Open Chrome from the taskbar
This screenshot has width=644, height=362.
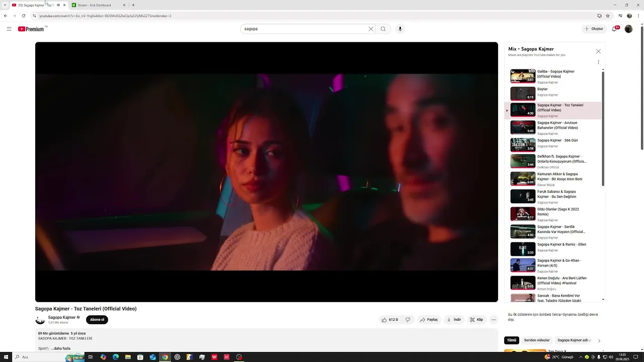[x=165, y=357]
